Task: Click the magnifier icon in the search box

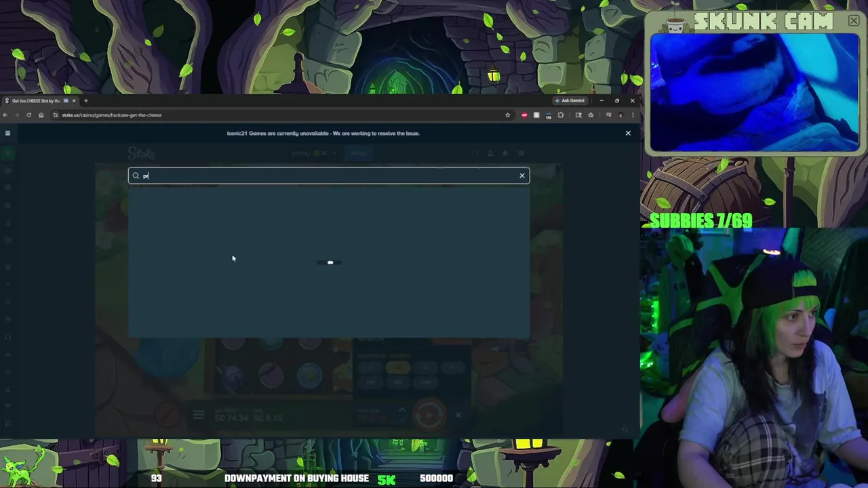Action: [x=136, y=176]
